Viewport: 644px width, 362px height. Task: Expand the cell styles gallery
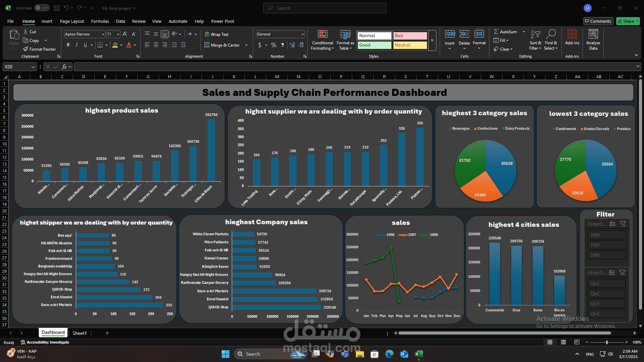click(432, 41)
